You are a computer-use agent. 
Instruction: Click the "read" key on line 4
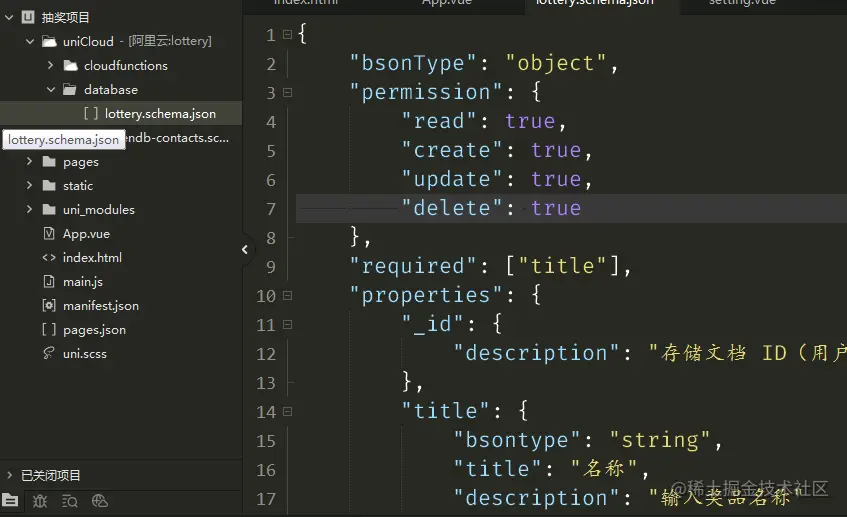click(439, 122)
